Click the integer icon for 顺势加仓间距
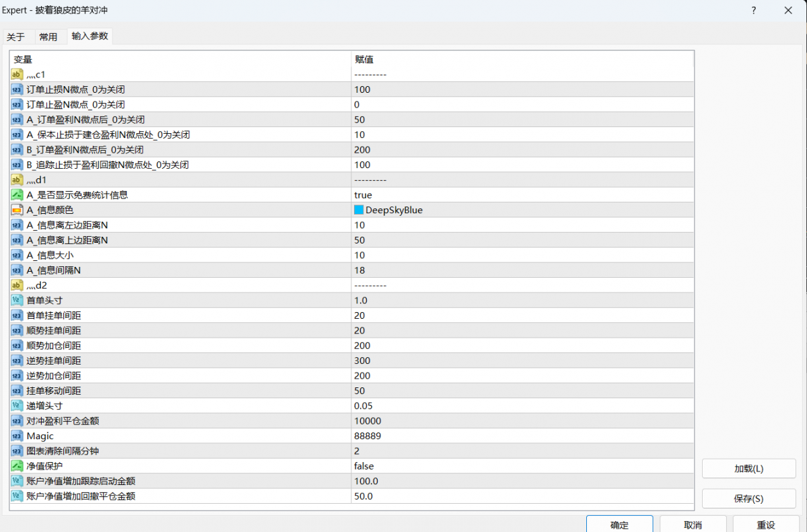This screenshot has height=532, width=807. [17, 345]
